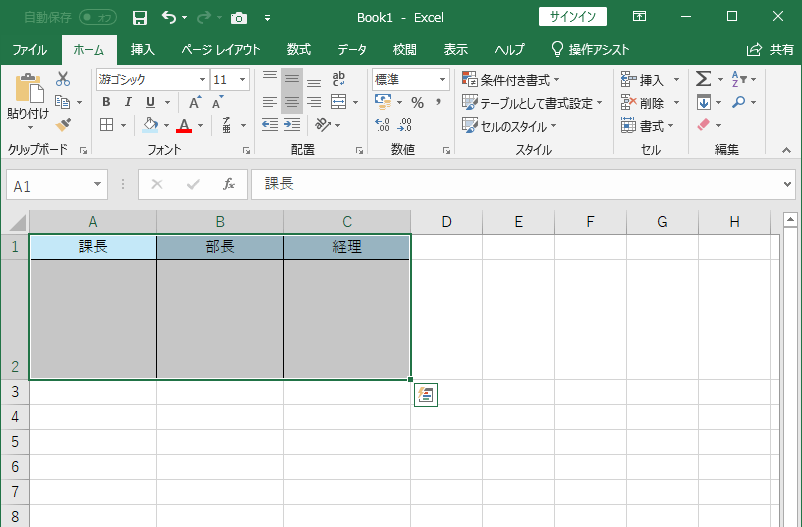Undo the last action
The height and width of the screenshot is (527, 802).
point(169,17)
